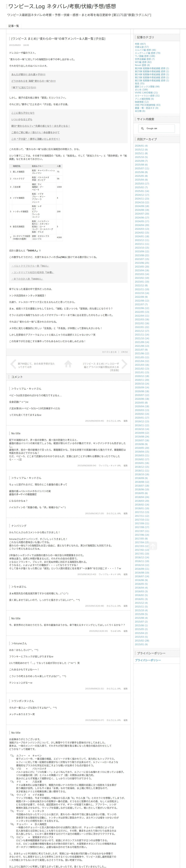Click the カテゴリ:まとめ link under the article
The height and width of the screenshot is (868, 186).
[x=109, y=352]
